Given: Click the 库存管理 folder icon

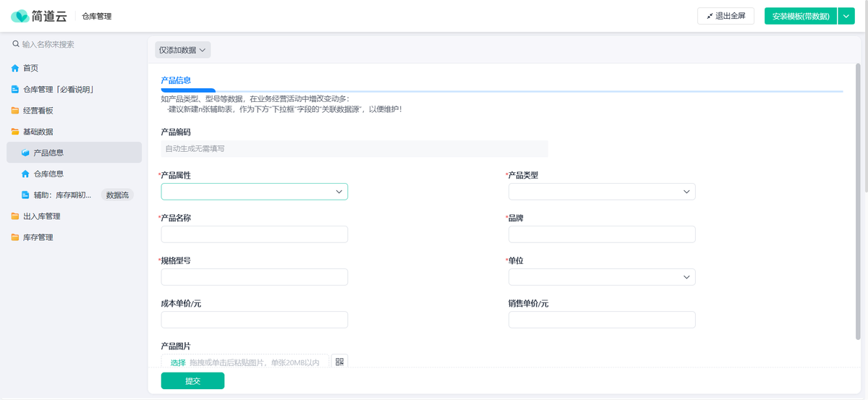Looking at the screenshot, I should pos(15,237).
